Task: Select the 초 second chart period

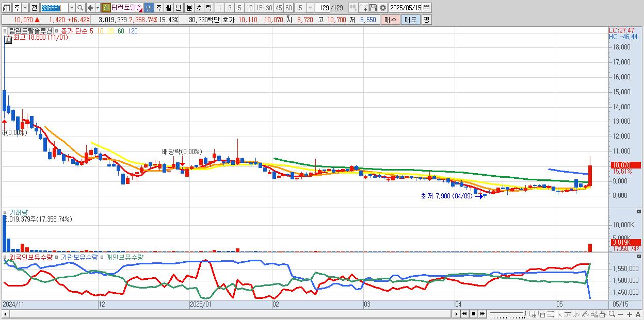Action: [x=199, y=8]
